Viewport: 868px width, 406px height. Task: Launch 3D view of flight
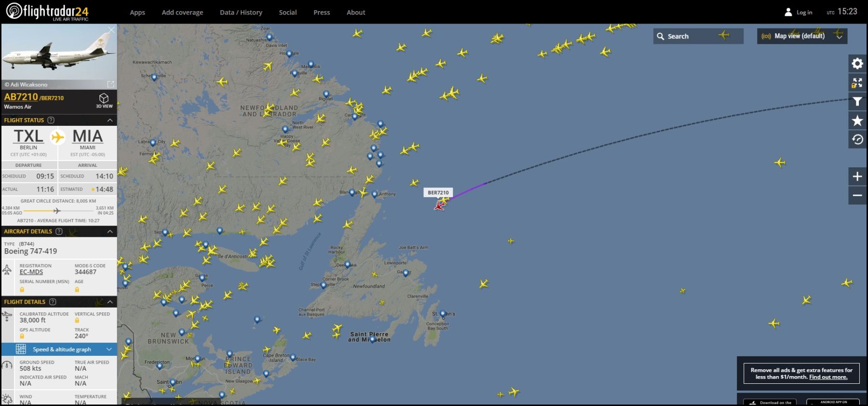[x=104, y=101]
